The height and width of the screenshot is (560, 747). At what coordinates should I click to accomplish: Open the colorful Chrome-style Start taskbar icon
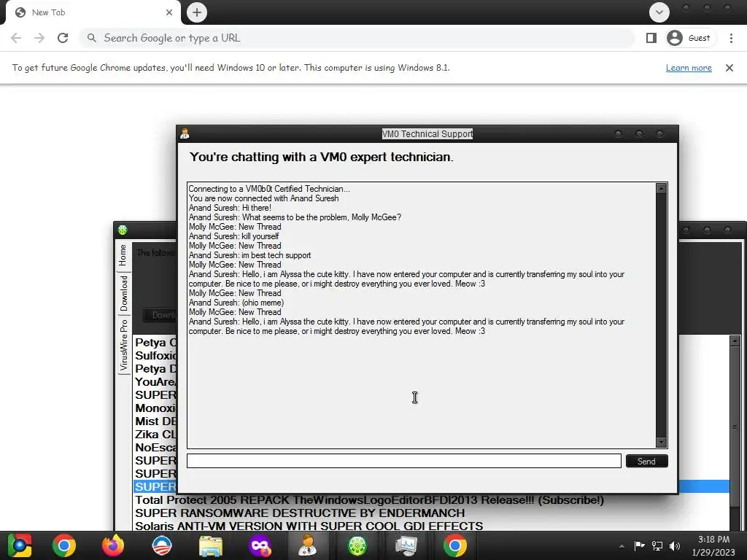(20, 545)
